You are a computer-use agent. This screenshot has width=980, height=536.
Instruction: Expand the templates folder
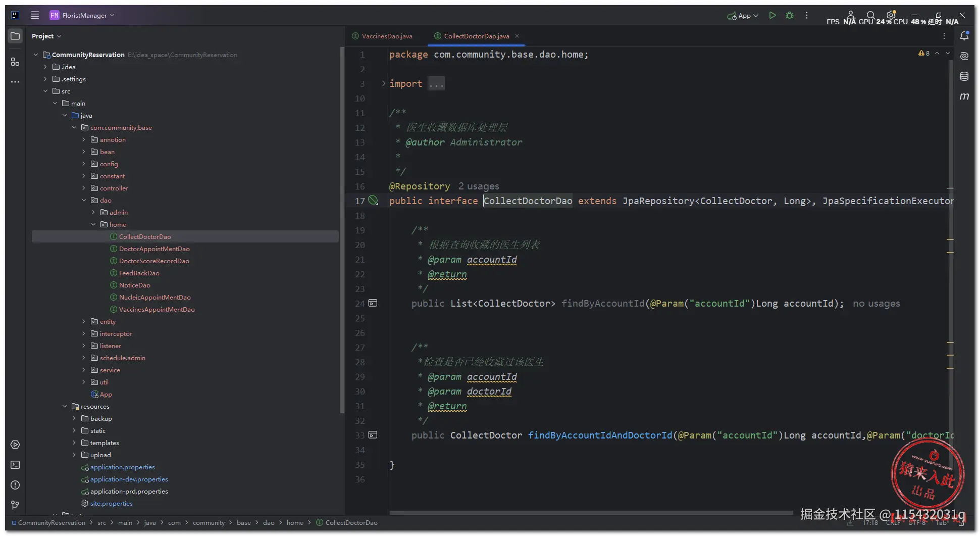pos(74,443)
